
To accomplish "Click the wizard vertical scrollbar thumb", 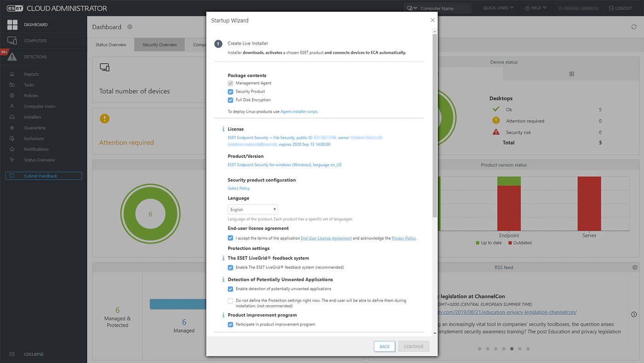I will (x=435, y=125).
